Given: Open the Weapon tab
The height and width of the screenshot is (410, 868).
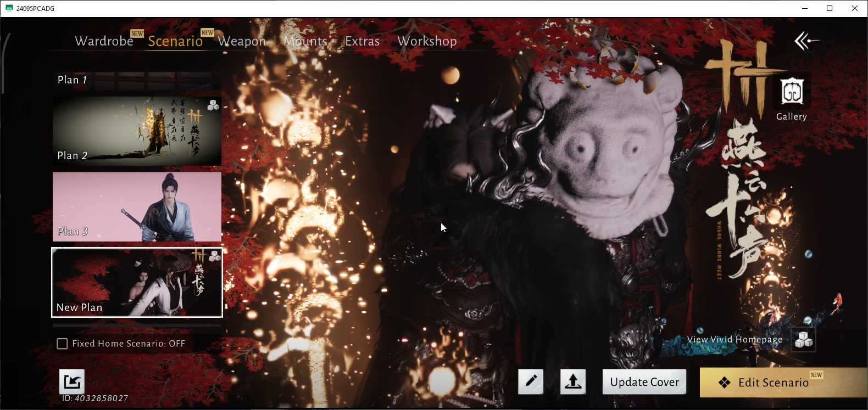Looking at the screenshot, I should 242,41.
